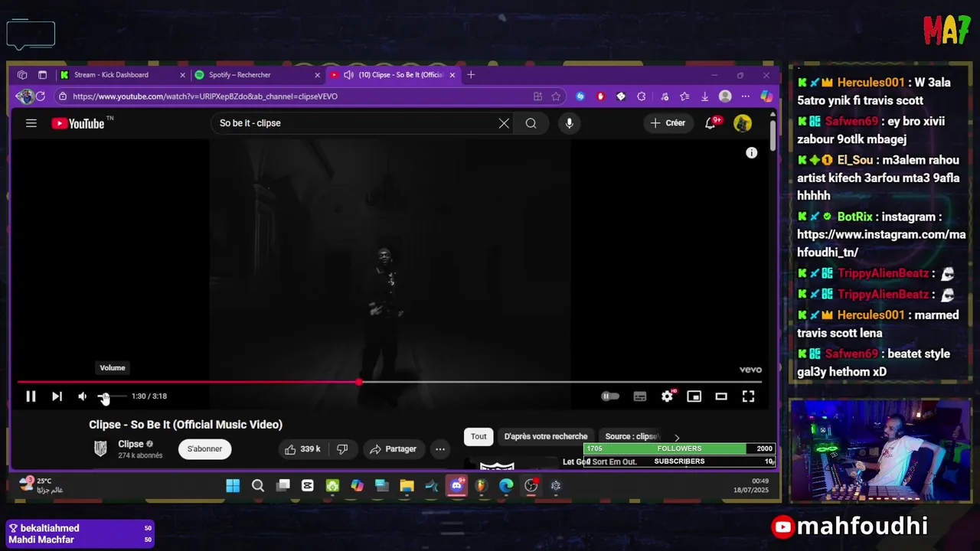
Task: Open Microsoft Edge from the taskbar
Action: tap(506, 486)
